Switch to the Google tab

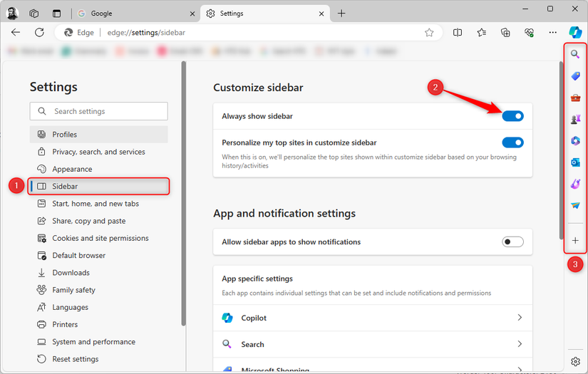click(135, 14)
